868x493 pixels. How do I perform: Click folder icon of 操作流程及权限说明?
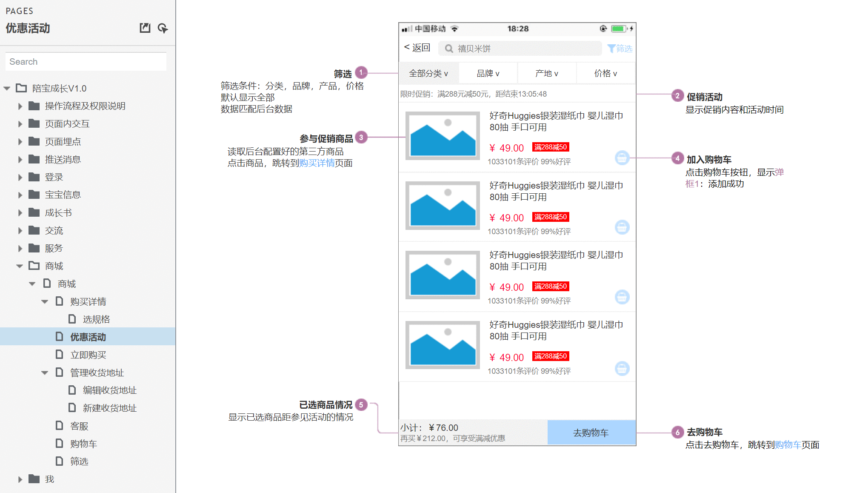coord(34,106)
